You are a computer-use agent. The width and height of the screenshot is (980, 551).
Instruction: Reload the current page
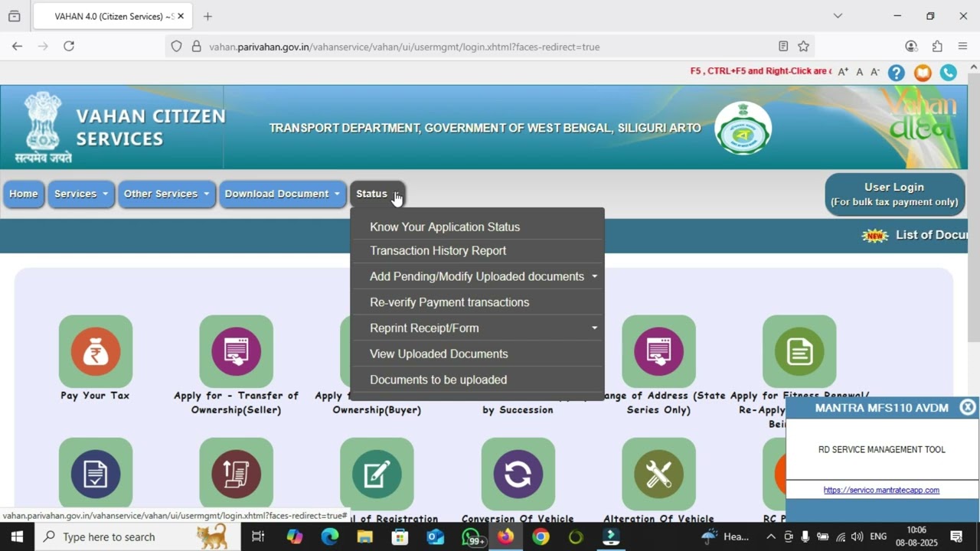point(69,47)
